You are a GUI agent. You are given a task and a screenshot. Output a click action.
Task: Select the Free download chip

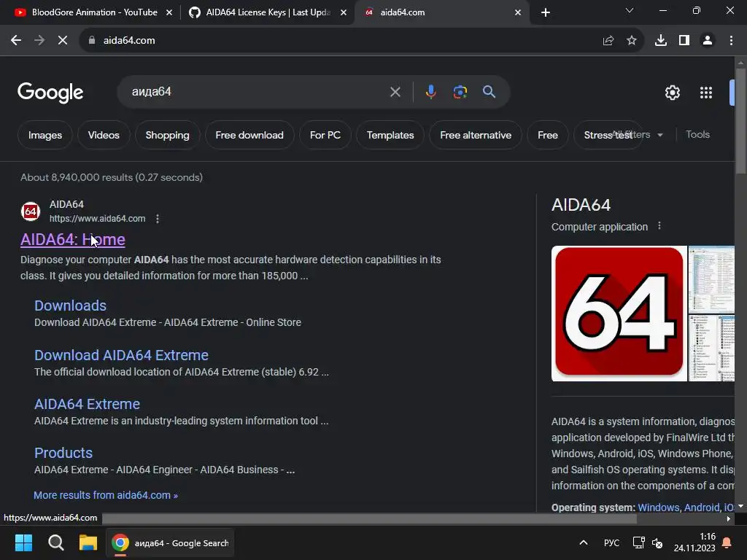[249, 135]
